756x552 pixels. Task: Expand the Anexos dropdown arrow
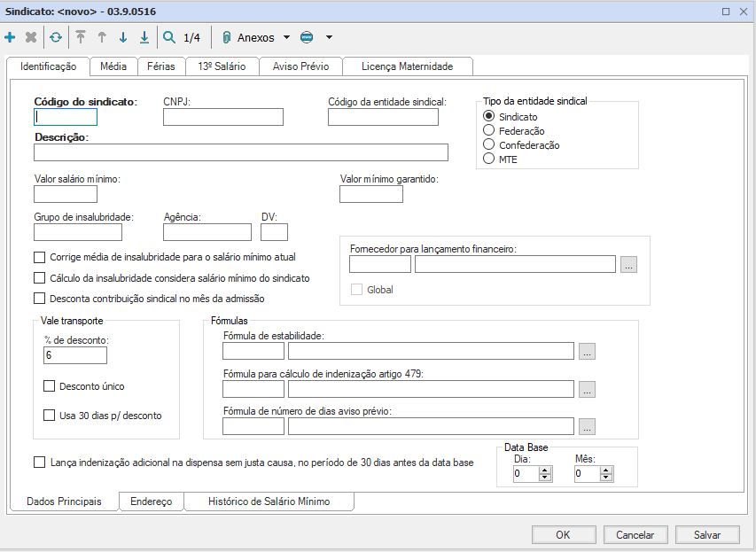click(286, 38)
